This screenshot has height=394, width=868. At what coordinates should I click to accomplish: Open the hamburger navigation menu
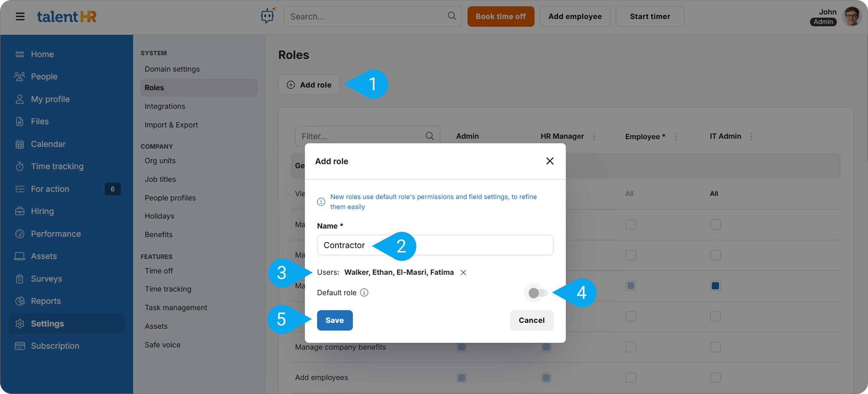[20, 17]
